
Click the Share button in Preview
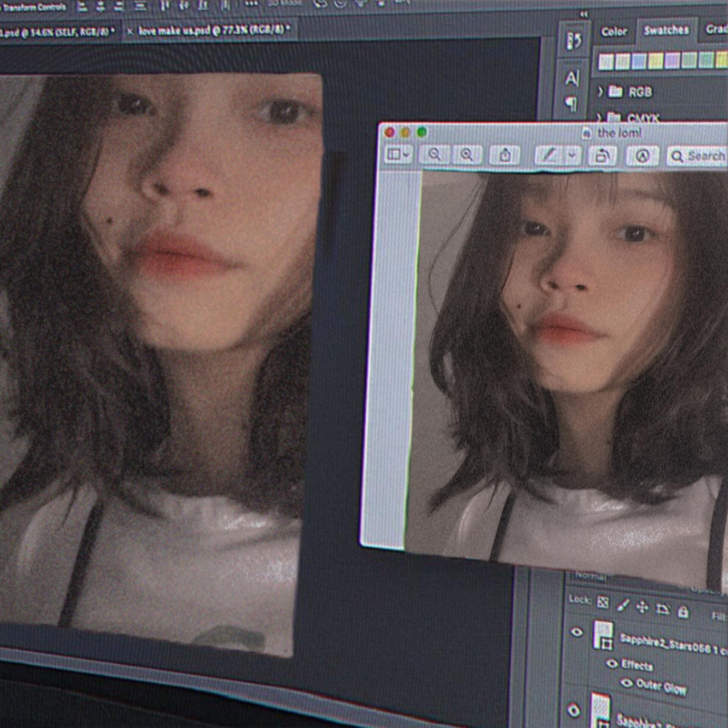[x=505, y=155]
